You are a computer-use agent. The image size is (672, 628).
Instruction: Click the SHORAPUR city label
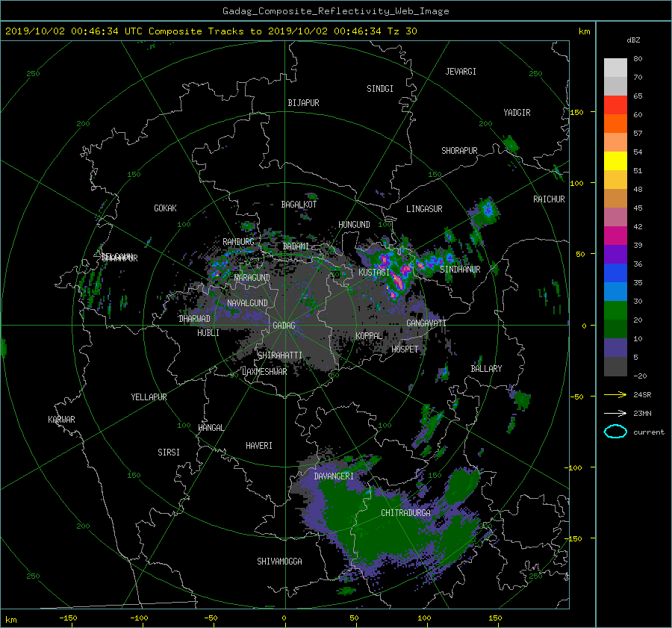point(459,151)
